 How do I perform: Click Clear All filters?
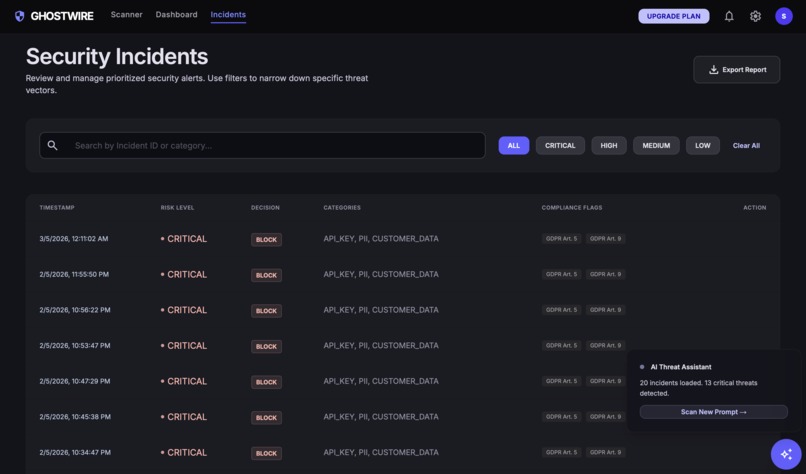[x=746, y=145]
